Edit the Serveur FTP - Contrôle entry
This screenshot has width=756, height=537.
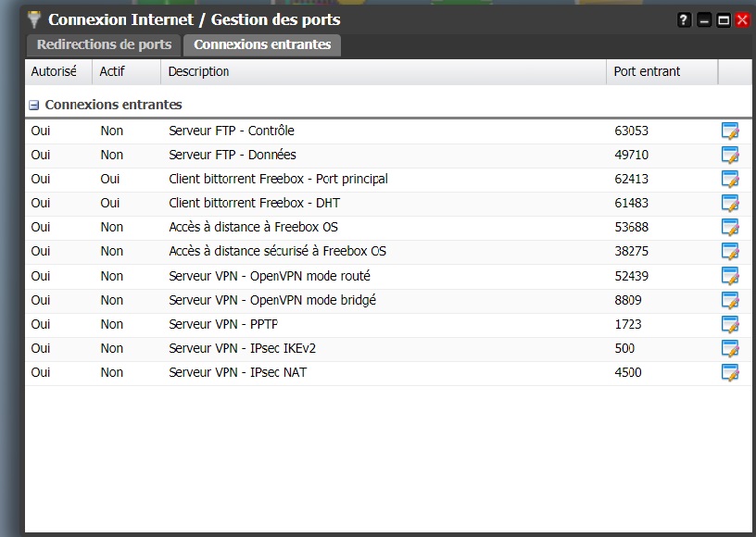(730, 131)
